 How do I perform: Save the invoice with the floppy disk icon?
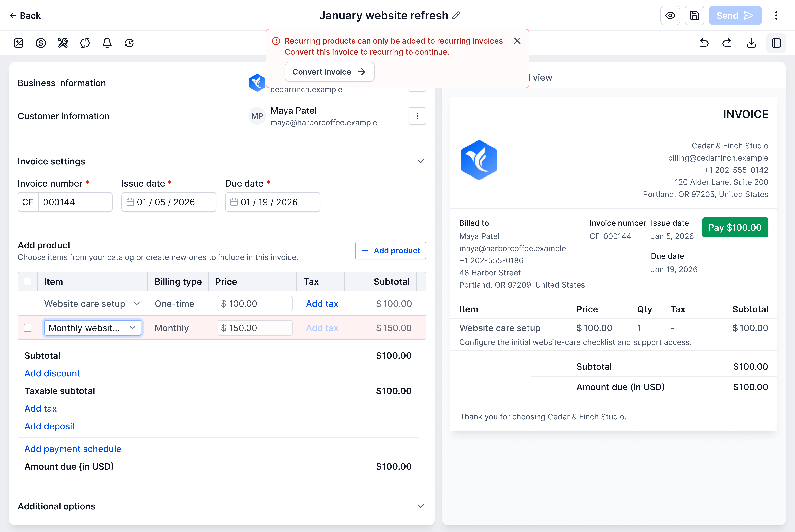click(694, 15)
